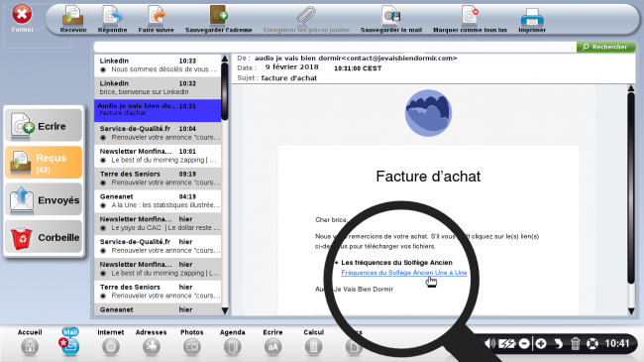Open Service-de-Qualité.fr mail from 10:04

click(x=158, y=133)
